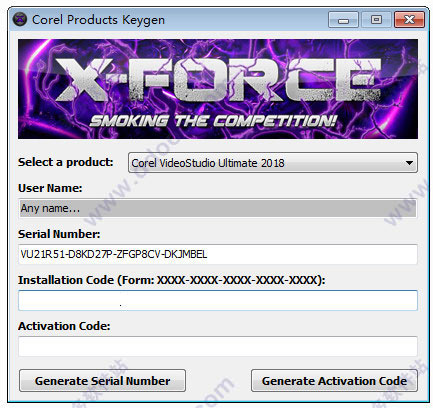Click the "Select a product:" label
The width and height of the screenshot is (433, 408).
click(66, 162)
